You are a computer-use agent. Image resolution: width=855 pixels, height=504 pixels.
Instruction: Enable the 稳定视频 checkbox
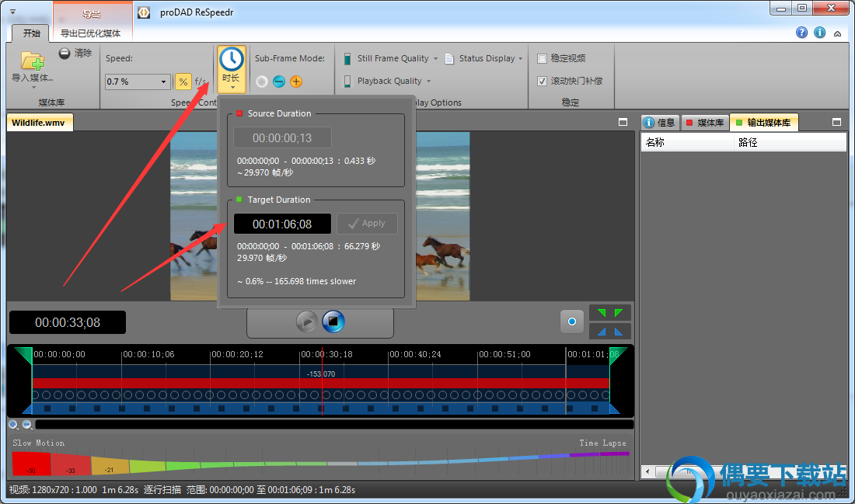[542, 58]
